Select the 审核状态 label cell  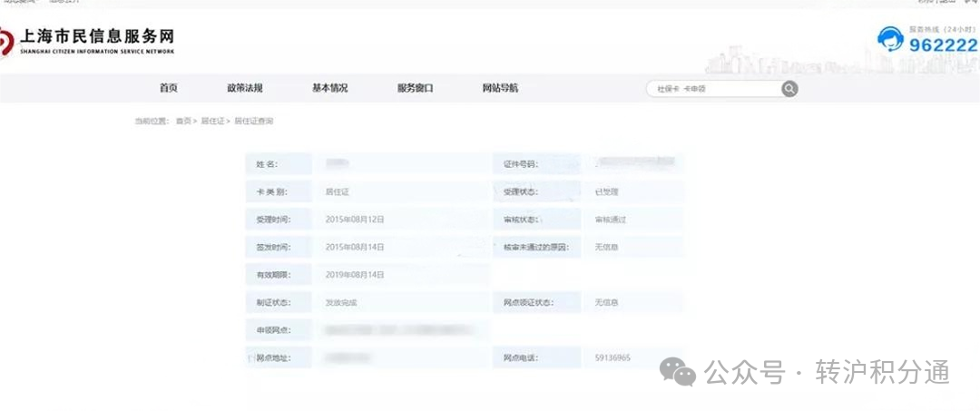coord(536,220)
